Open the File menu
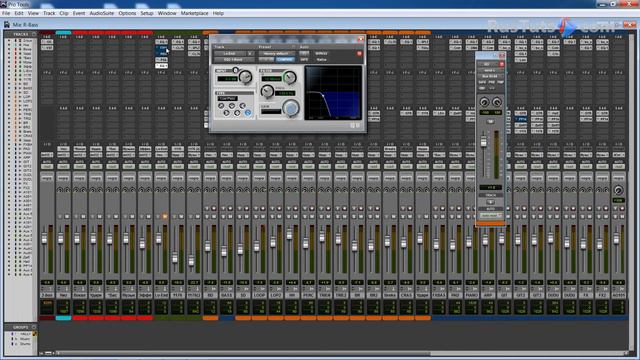The image size is (640, 360). tap(6, 13)
